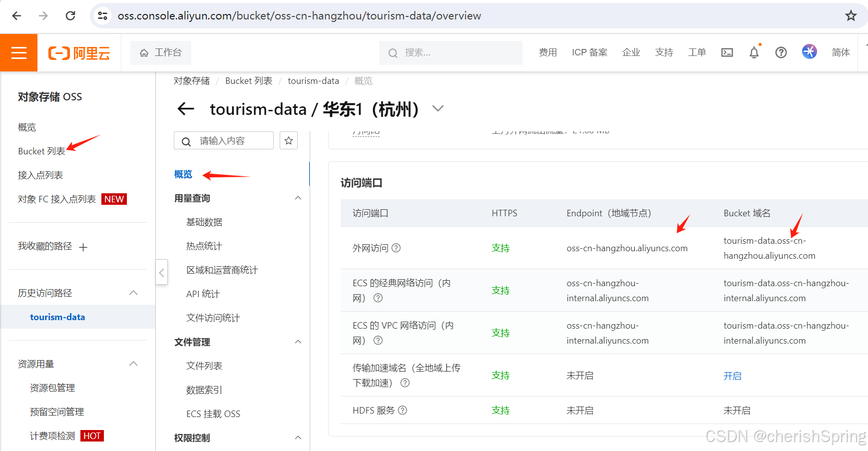Go back with the browser back arrow
This screenshot has width=868, height=451.
(x=16, y=15)
